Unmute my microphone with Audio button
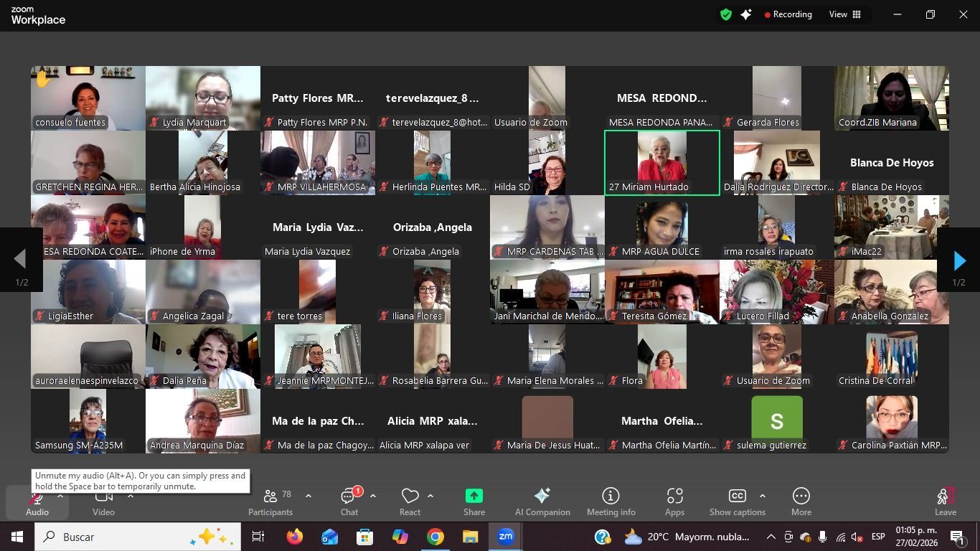The width and height of the screenshot is (980, 551). pyautogui.click(x=37, y=501)
